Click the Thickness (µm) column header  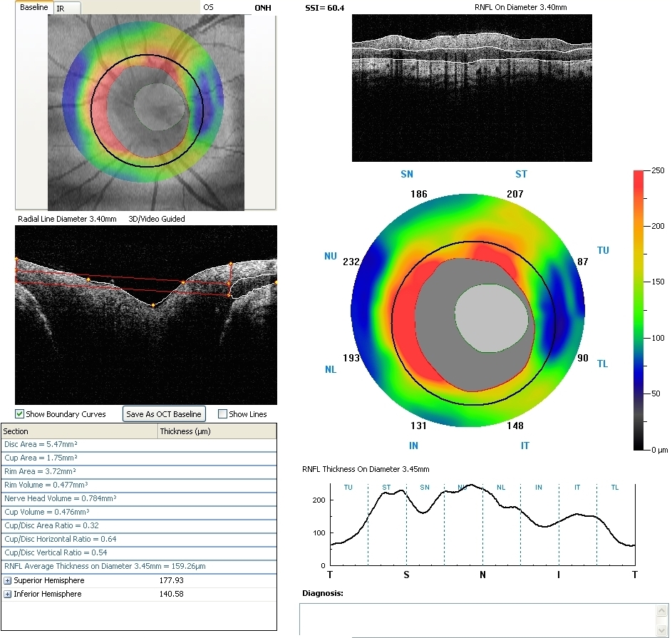coord(216,431)
